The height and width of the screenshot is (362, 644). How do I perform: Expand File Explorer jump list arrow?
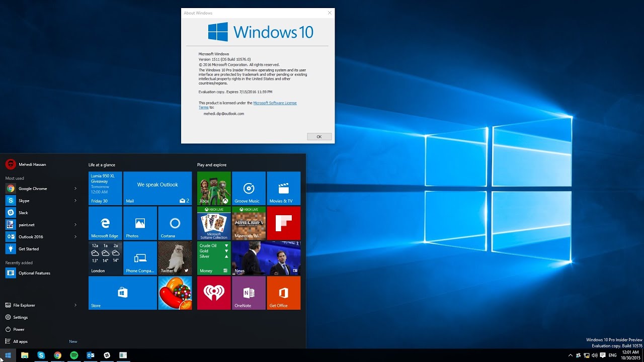pos(75,305)
